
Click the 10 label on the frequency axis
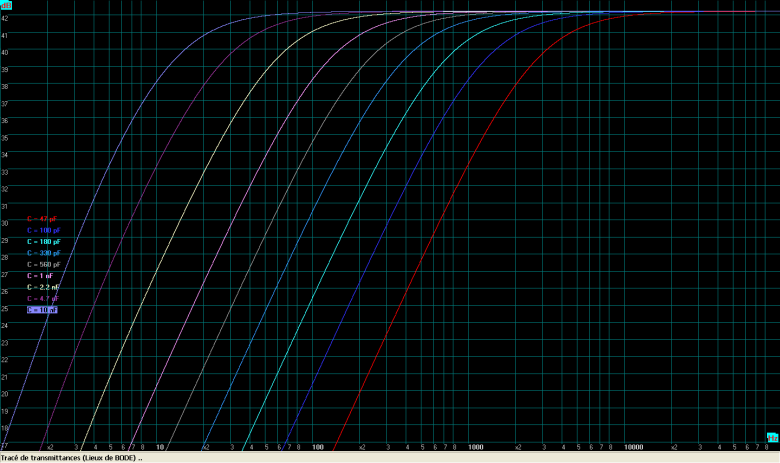[159, 447]
